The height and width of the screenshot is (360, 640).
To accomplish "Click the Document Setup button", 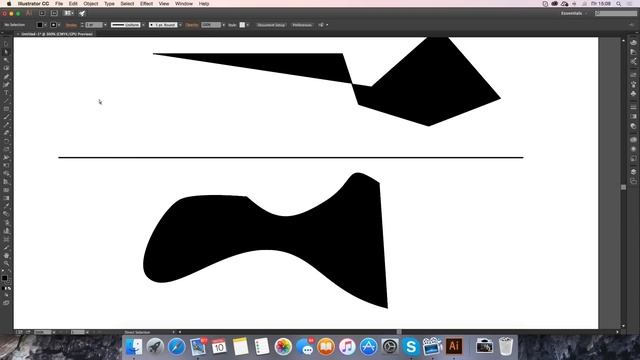I will click(271, 25).
